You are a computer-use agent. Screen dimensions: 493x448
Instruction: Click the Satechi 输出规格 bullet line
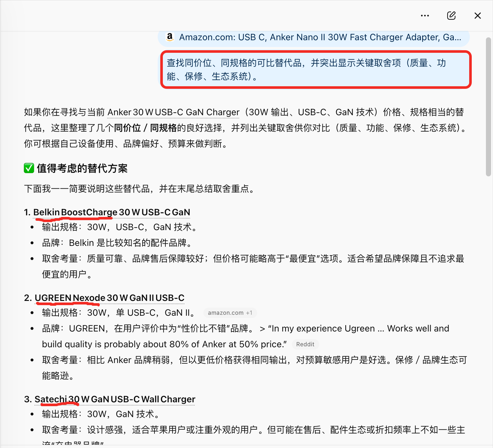(101, 414)
